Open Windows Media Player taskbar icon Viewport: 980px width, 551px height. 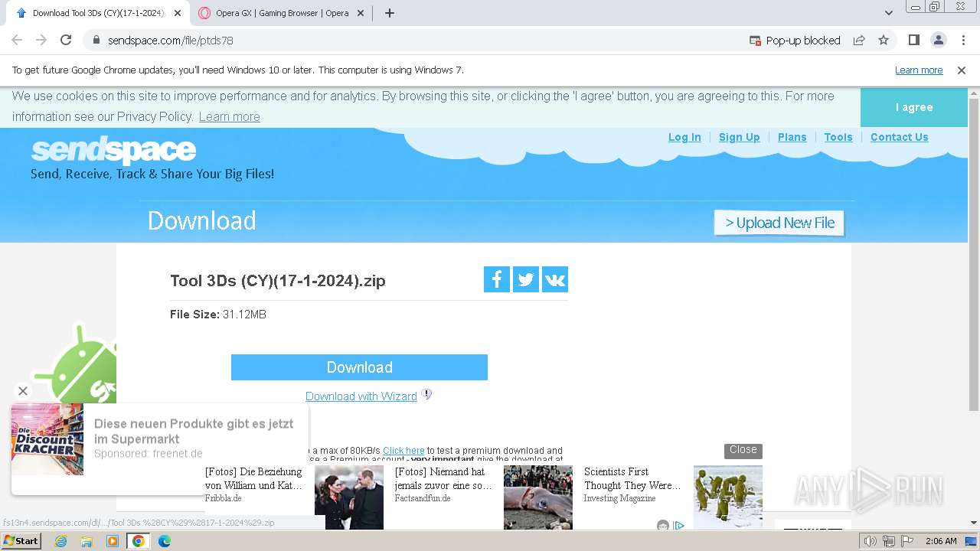pyautogui.click(x=113, y=541)
